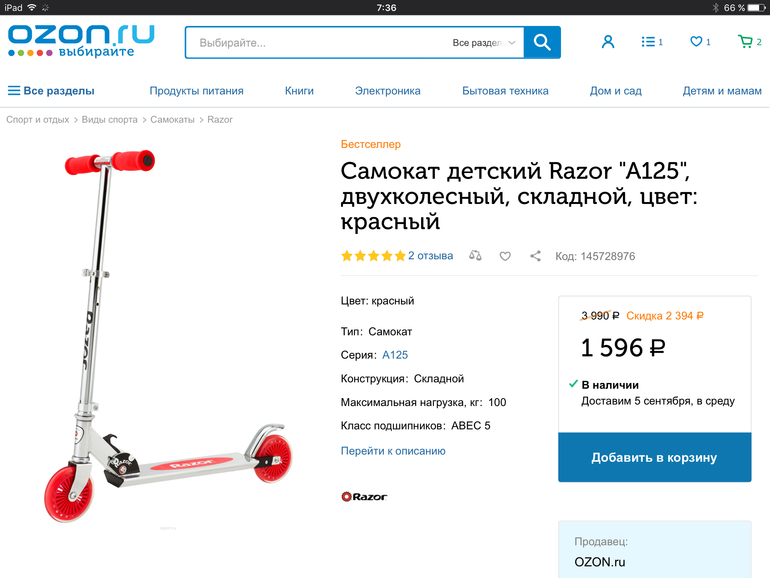Open the 'Все разделы' hamburger menu
The image size is (770, 578).
51,91
